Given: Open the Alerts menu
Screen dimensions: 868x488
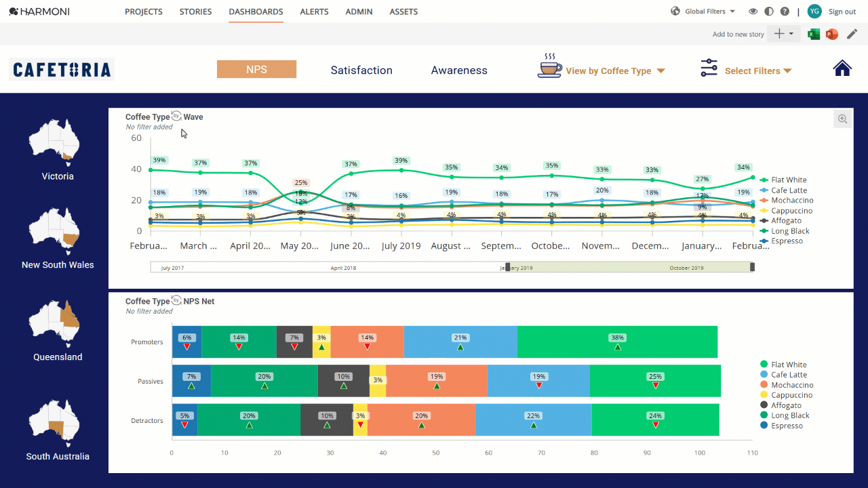Looking at the screenshot, I should click(x=314, y=12).
